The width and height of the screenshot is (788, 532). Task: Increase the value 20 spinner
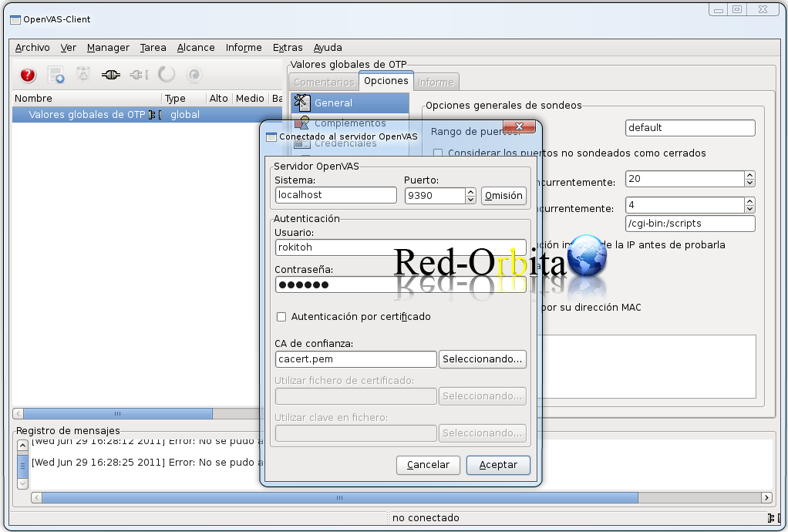749,175
